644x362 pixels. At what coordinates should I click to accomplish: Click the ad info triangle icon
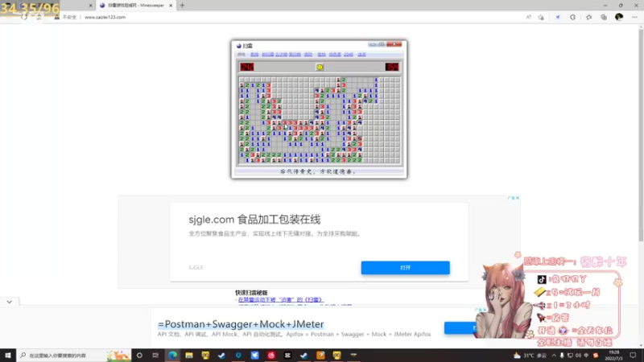511,198
